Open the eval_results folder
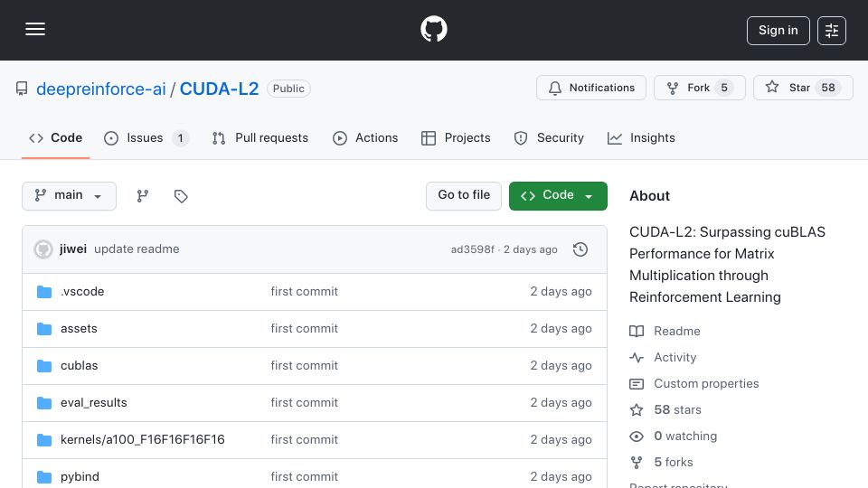The height and width of the screenshot is (488, 868). coord(93,403)
